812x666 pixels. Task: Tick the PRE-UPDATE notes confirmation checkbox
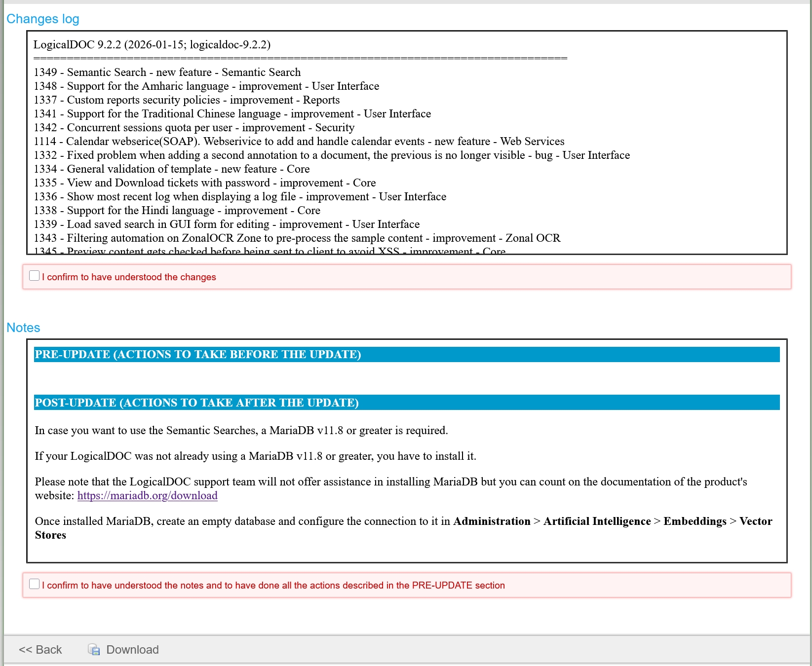point(35,584)
